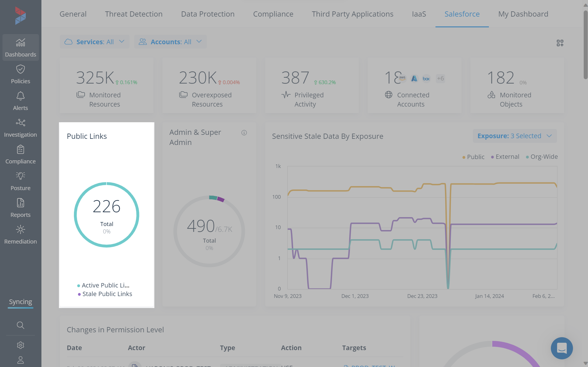This screenshot has width=588, height=367.
Task: Open the user profile icon
Action: pyautogui.click(x=21, y=360)
